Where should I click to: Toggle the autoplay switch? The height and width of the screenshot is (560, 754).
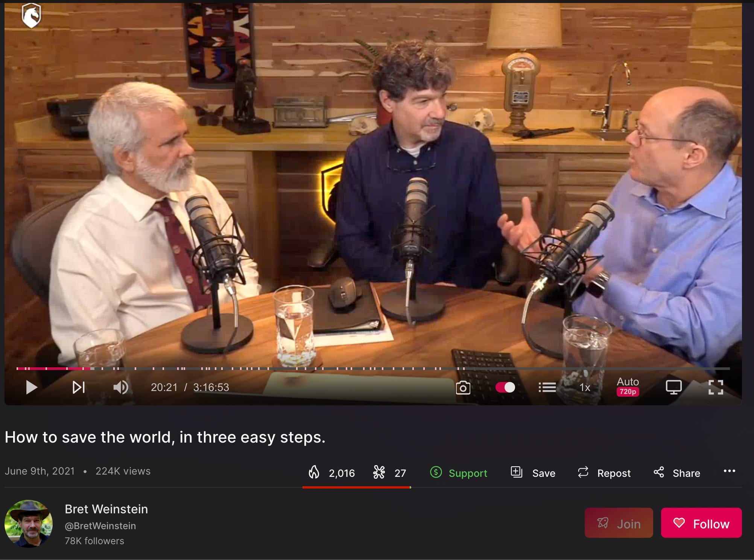[505, 387]
